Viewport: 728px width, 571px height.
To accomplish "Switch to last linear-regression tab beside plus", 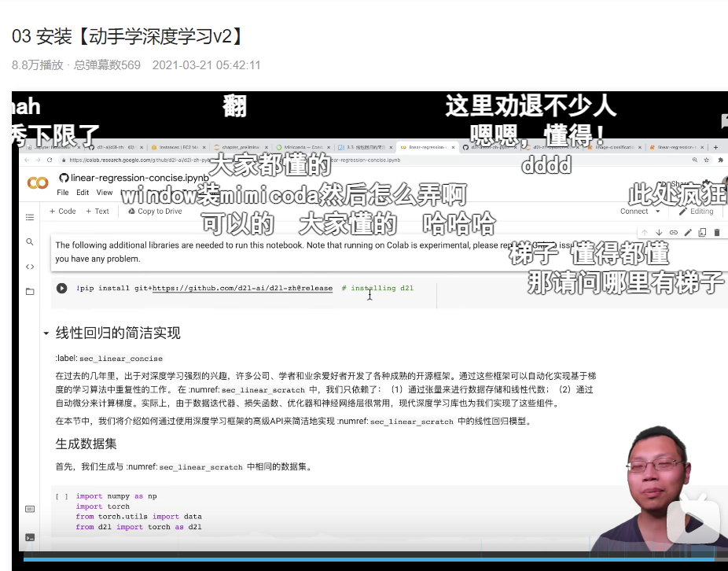I will pyautogui.click(x=676, y=147).
